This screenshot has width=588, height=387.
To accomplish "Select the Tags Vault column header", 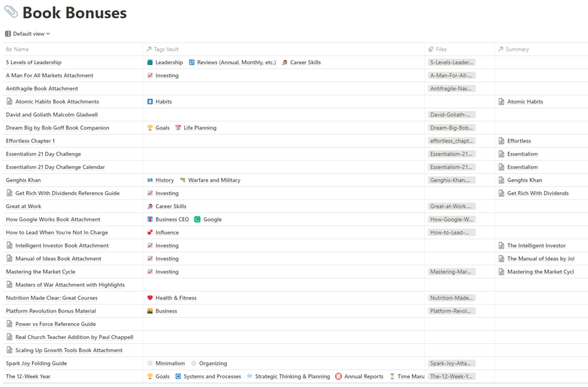I will 163,49.
